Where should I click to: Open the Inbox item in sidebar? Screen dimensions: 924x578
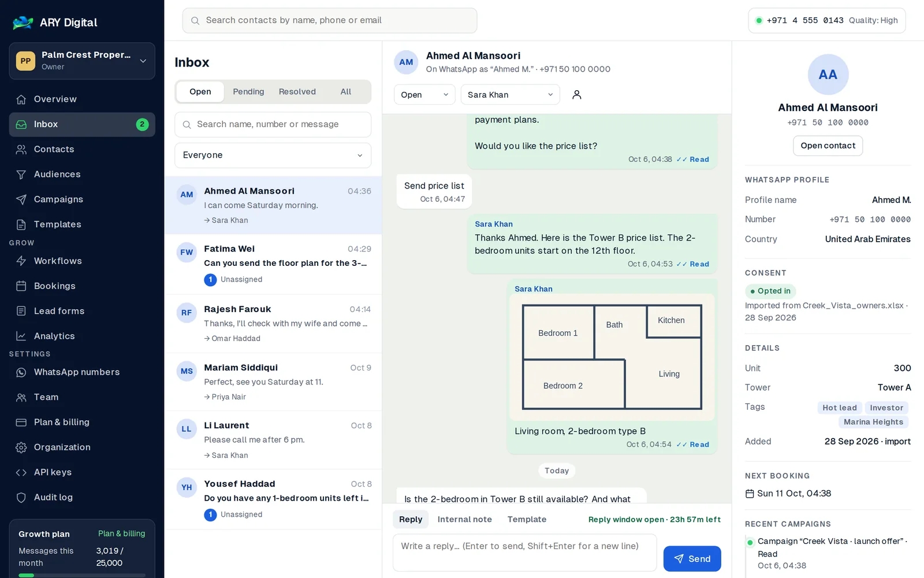point(82,124)
